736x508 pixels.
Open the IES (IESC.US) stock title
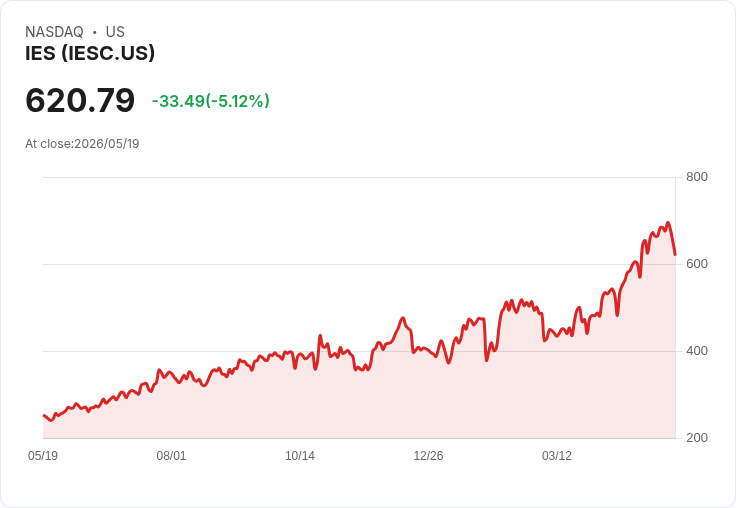coord(90,53)
